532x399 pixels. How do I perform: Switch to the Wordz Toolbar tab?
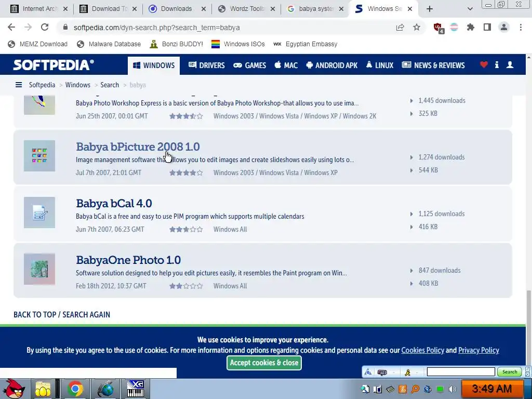click(246, 9)
